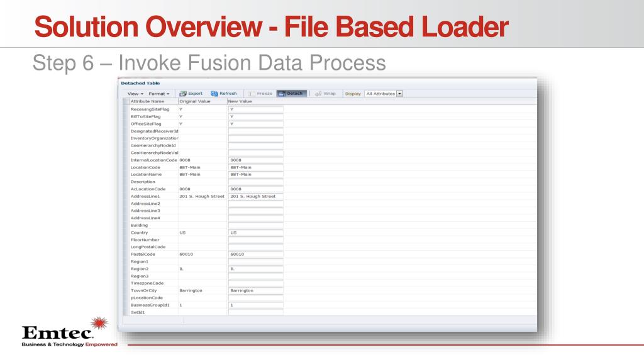Click original value '201 S. Hough Street'

[x=202, y=196]
